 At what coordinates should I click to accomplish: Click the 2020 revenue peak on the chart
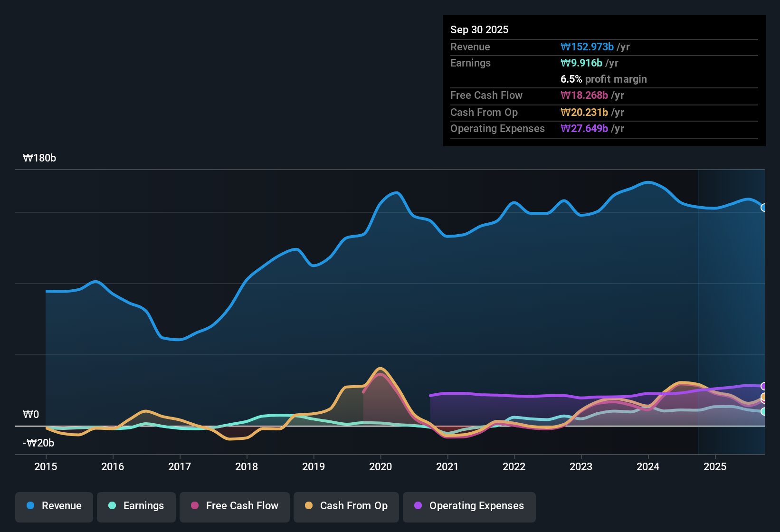[395, 192]
